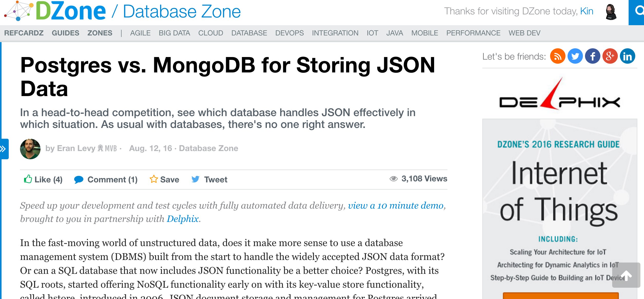644x299 pixels.
Task: Click the scroll-to-top arrow button
Action: pyautogui.click(x=626, y=275)
